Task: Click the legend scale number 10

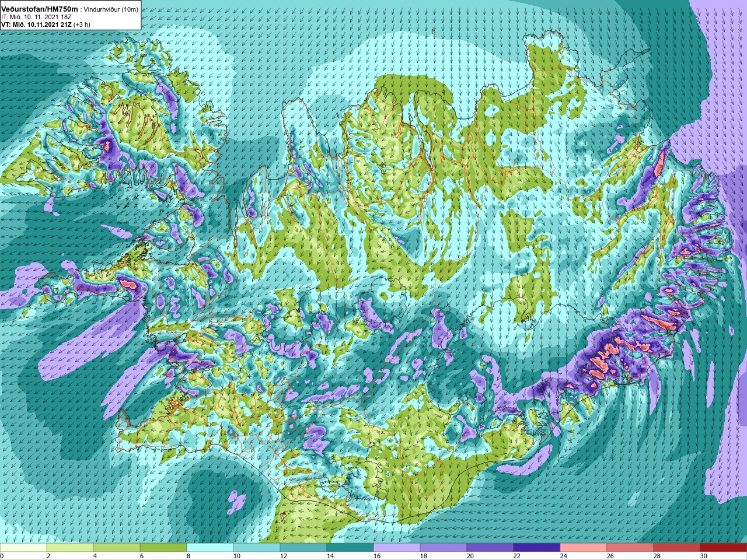Action: tap(237, 556)
